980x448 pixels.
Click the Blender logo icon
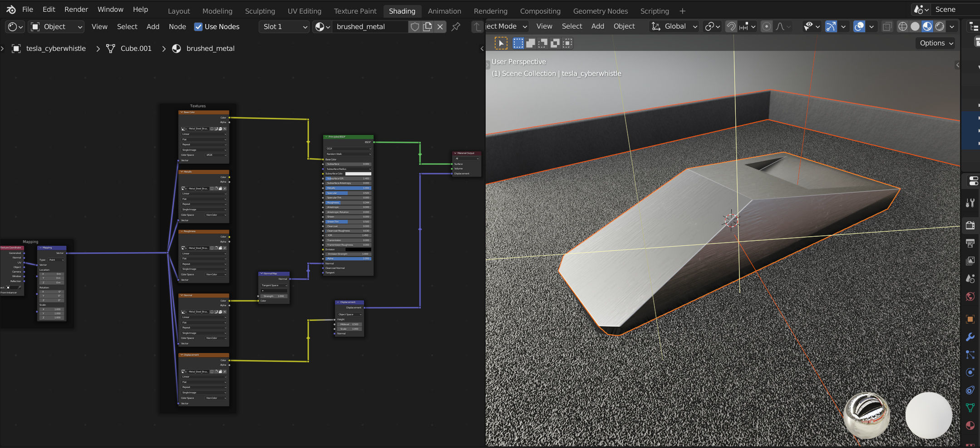pyautogui.click(x=11, y=10)
